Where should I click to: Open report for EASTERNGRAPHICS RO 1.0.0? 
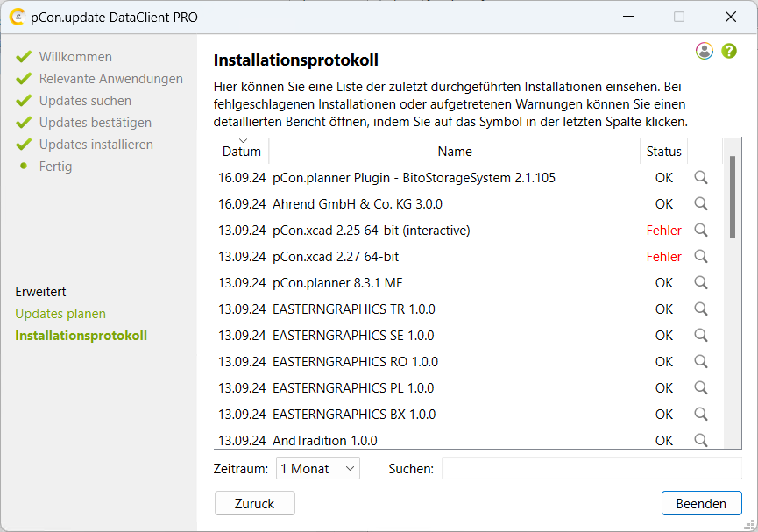tap(701, 362)
